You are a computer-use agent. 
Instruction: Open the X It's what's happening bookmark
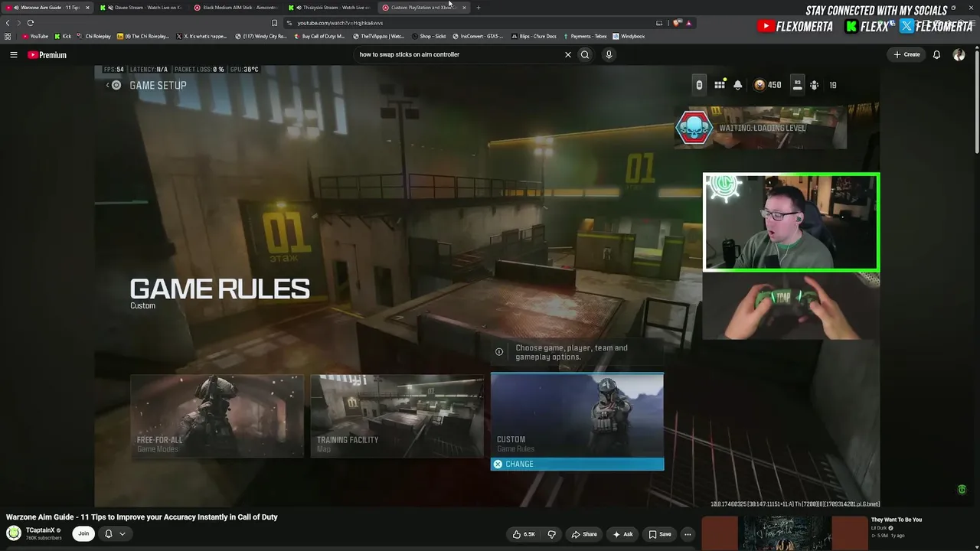tap(202, 37)
